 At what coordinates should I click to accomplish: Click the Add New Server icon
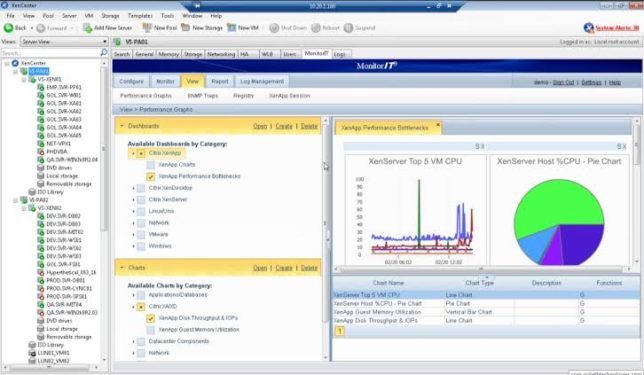[x=87, y=28]
